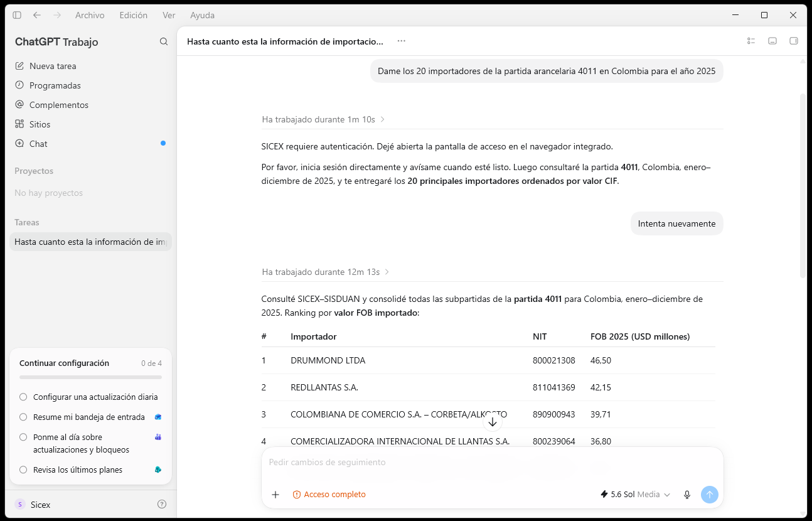Image resolution: width=812 pixels, height=521 pixels.
Task: Click FOB value 46,50
Action: pos(601,360)
